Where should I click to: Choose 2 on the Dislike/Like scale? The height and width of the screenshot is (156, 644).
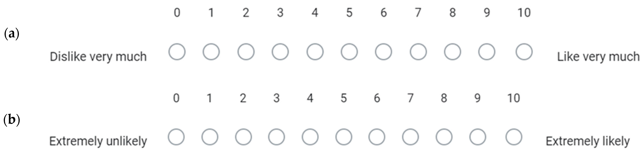click(x=246, y=52)
